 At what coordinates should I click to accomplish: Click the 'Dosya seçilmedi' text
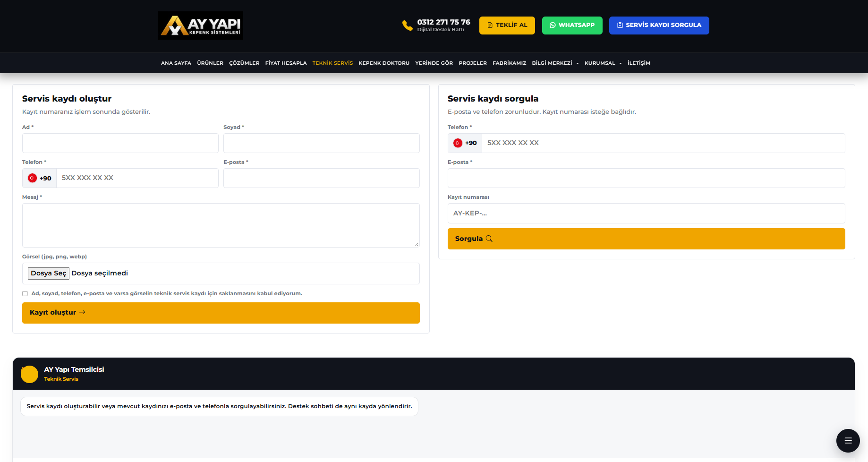[x=100, y=274]
